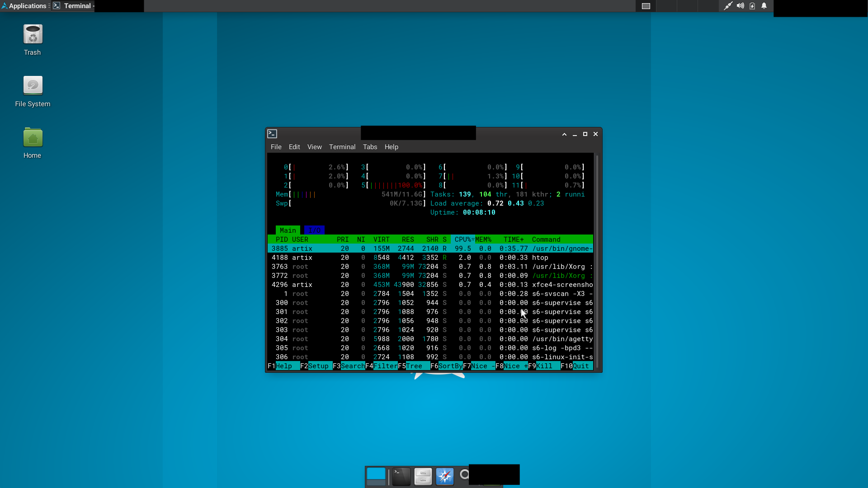Select xfce4-screensho process row 4296
868x488 pixels.
click(x=430, y=285)
